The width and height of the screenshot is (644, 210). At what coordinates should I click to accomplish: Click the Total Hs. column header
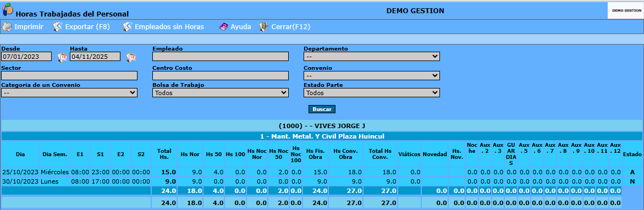[164, 154]
